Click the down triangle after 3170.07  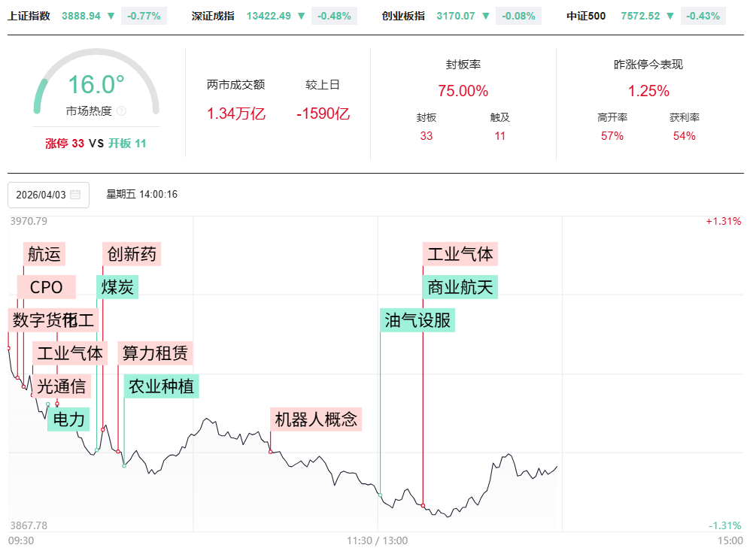point(486,16)
